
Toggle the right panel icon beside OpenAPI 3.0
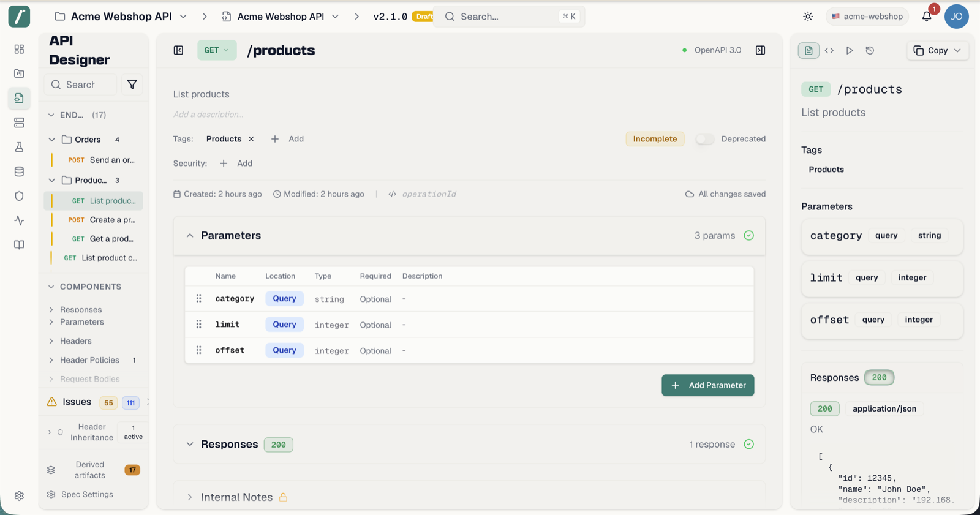coord(760,50)
